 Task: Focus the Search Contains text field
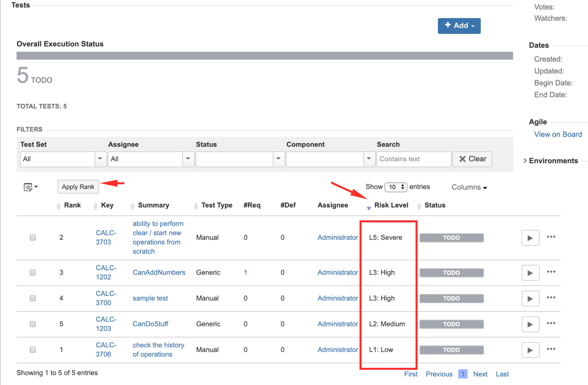point(414,159)
